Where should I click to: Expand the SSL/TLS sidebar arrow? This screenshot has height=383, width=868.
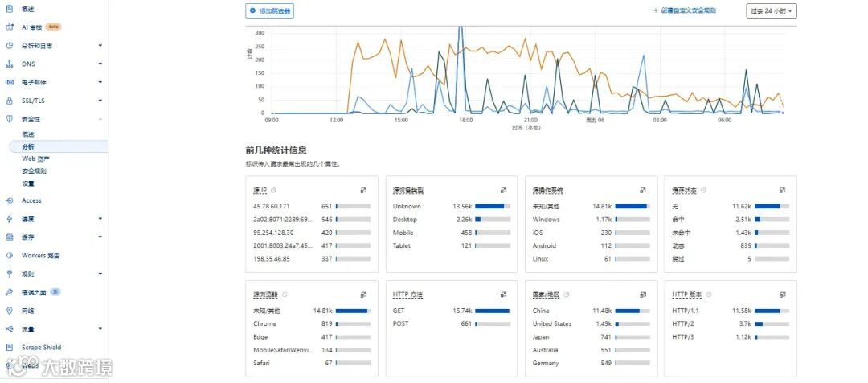(x=100, y=101)
